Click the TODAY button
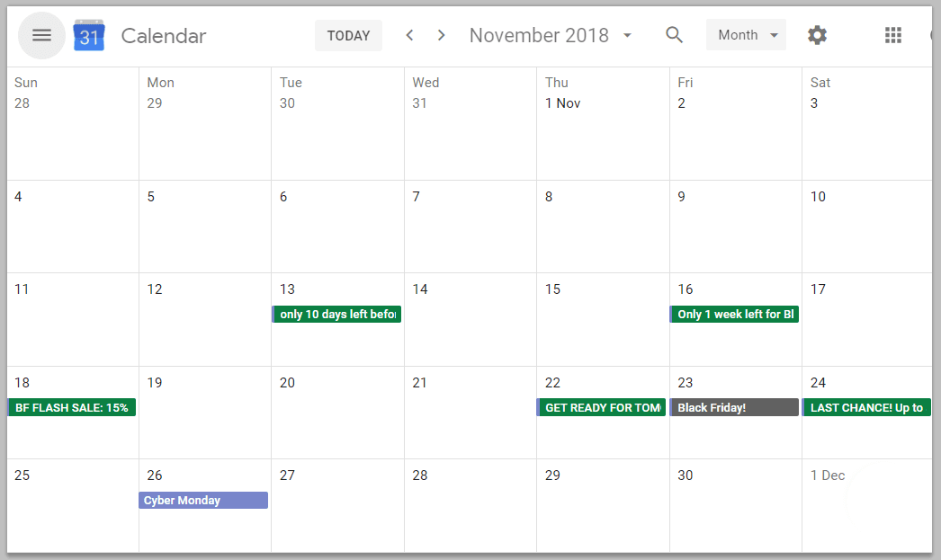 [349, 35]
